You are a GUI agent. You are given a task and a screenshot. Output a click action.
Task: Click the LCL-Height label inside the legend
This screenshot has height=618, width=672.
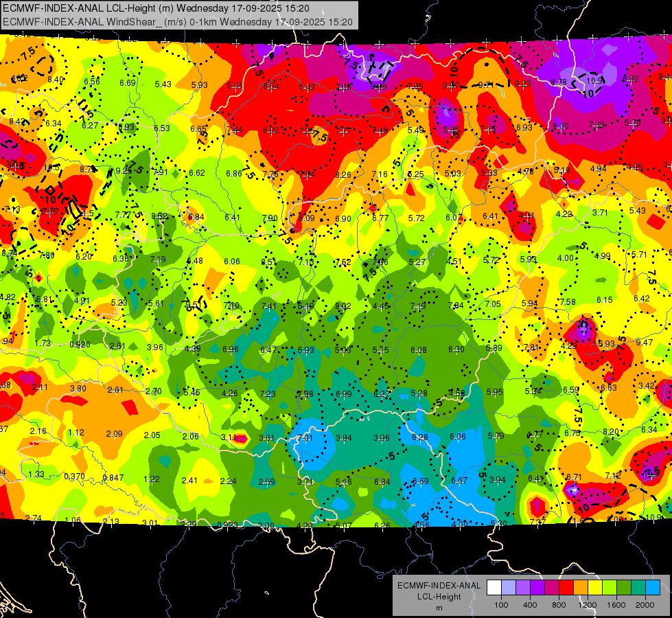click(439, 597)
